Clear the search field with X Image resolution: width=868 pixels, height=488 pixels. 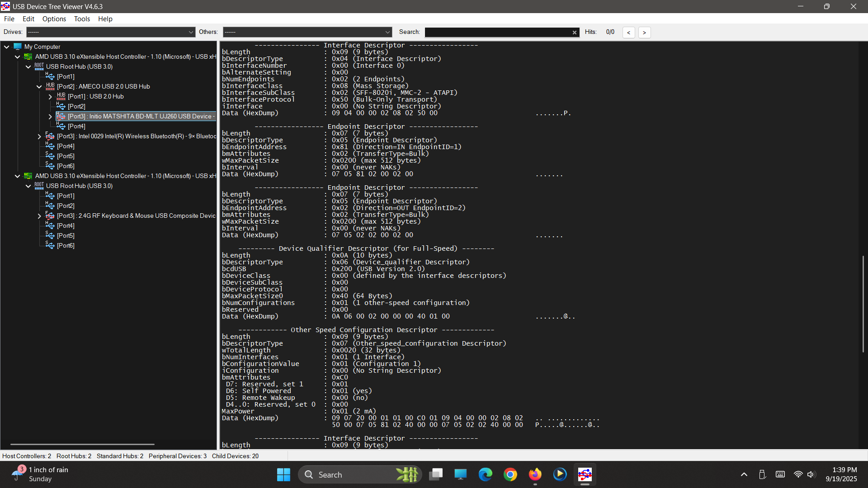click(x=575, y=32)
